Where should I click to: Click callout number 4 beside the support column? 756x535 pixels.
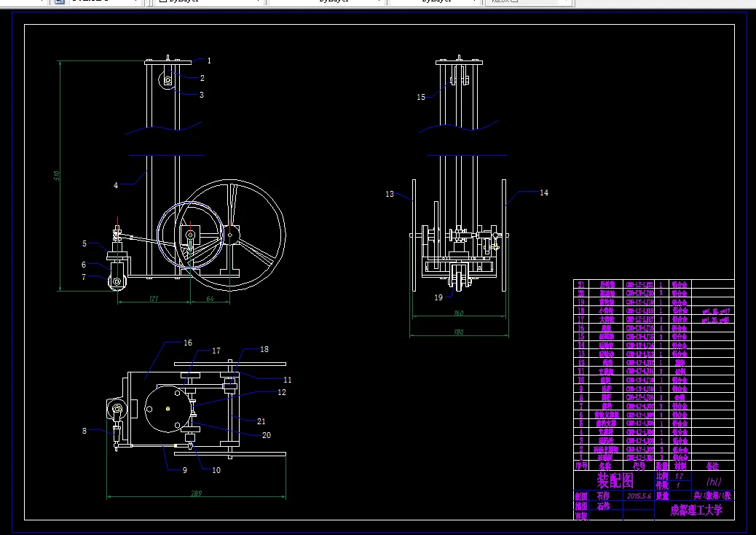point(116,185)
